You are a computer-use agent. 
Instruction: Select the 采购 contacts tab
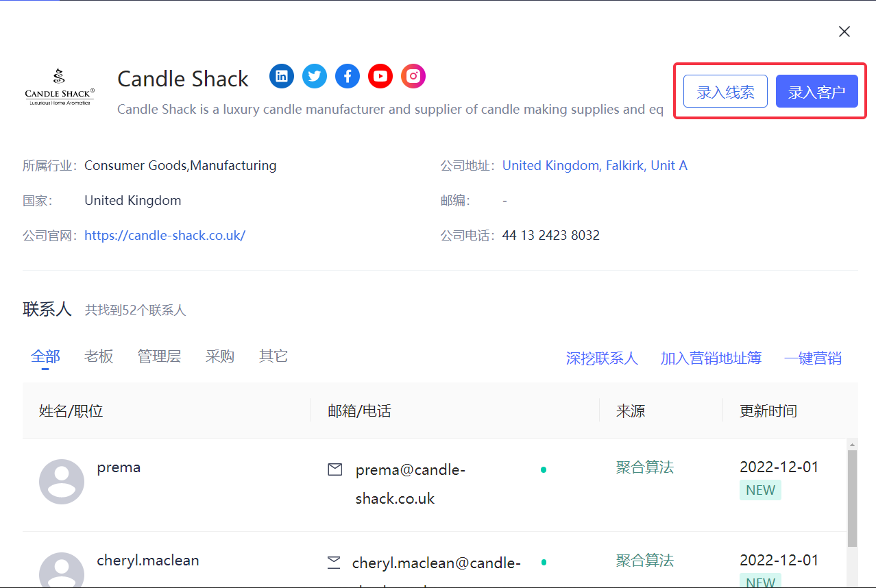(x=220, y=356)
